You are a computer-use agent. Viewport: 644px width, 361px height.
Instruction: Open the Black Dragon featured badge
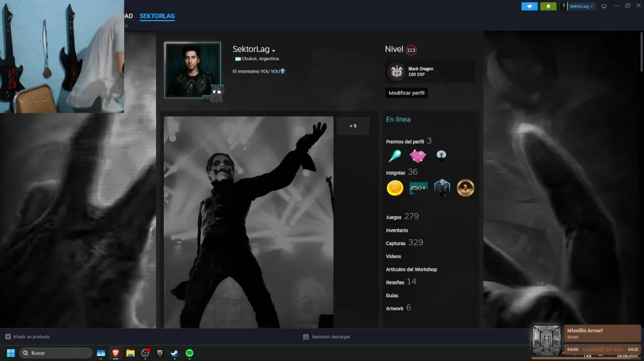[x=430, y=72]
